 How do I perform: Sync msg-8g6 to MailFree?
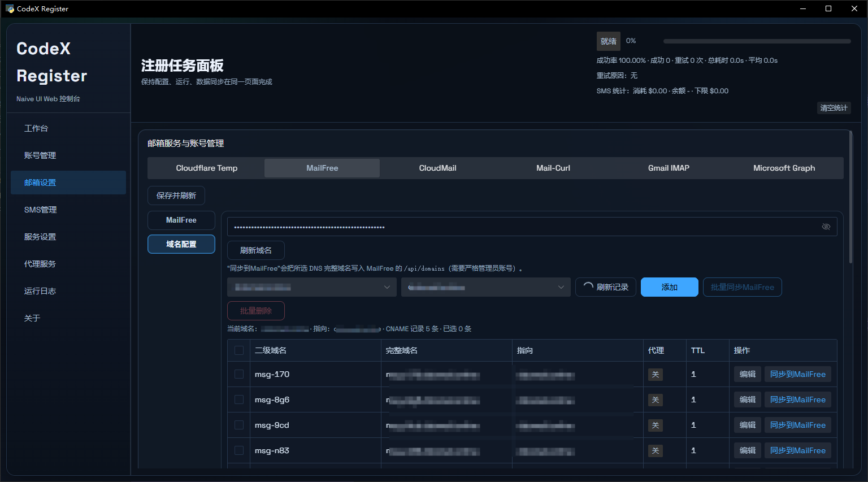tap(798, 400)
